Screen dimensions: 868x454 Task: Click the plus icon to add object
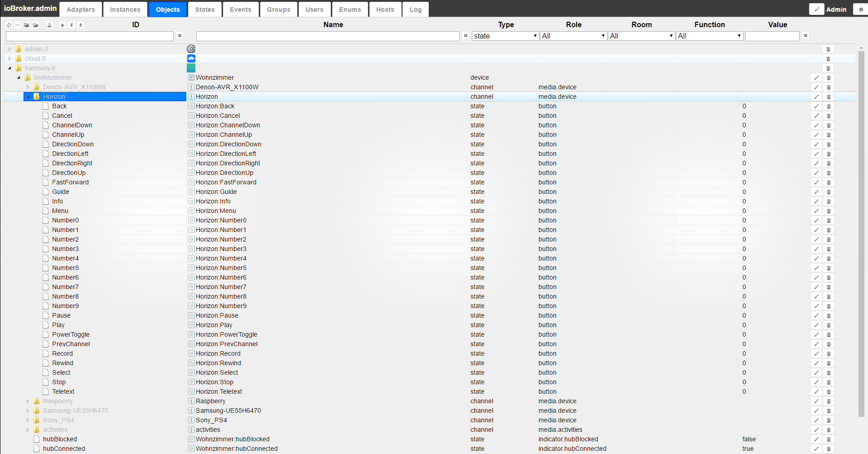click(x=63, y=25)
